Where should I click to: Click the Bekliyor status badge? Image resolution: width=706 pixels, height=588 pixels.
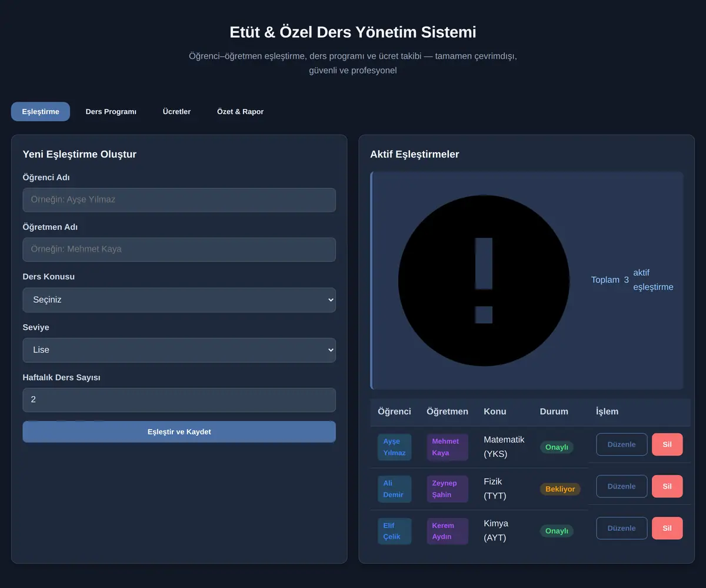[x=560, y=489]
